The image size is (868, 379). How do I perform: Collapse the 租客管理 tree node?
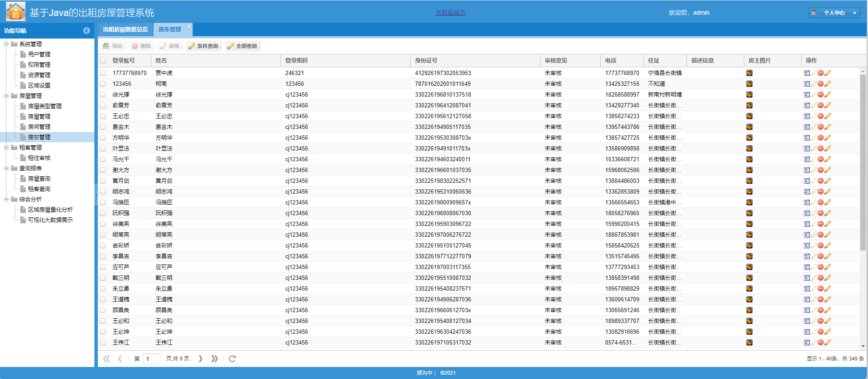(x=6, y=147)
